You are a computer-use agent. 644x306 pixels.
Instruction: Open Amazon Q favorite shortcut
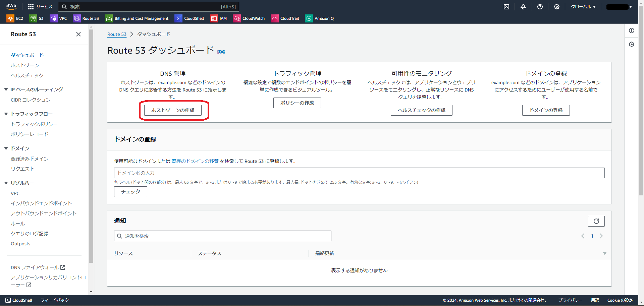(320, 18)
